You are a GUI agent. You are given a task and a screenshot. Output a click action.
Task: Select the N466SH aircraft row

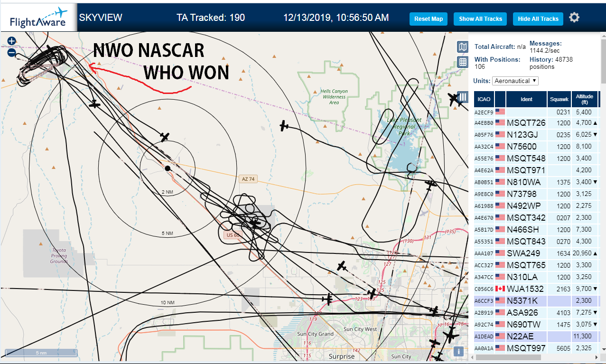pyautogui.click(x=536, y=230)
